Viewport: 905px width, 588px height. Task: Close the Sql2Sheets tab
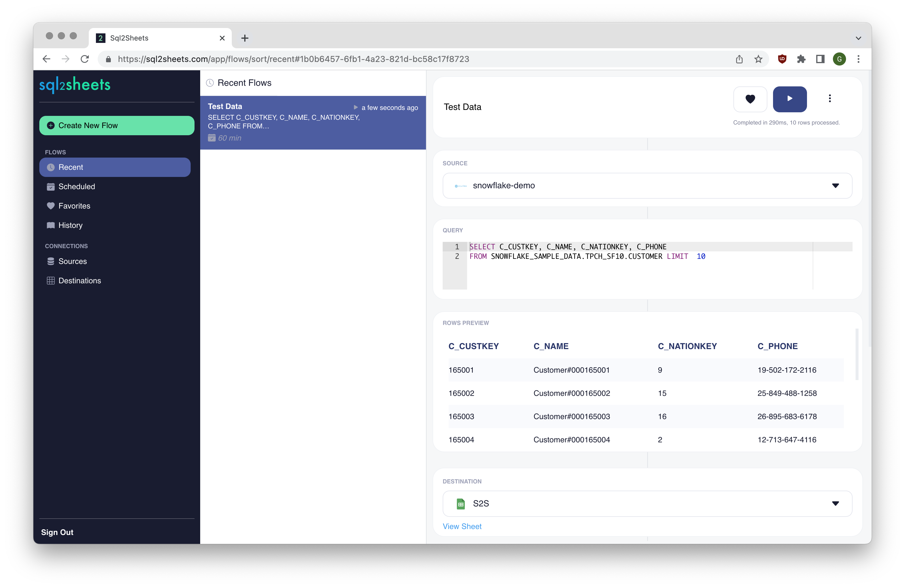[222, 38]
